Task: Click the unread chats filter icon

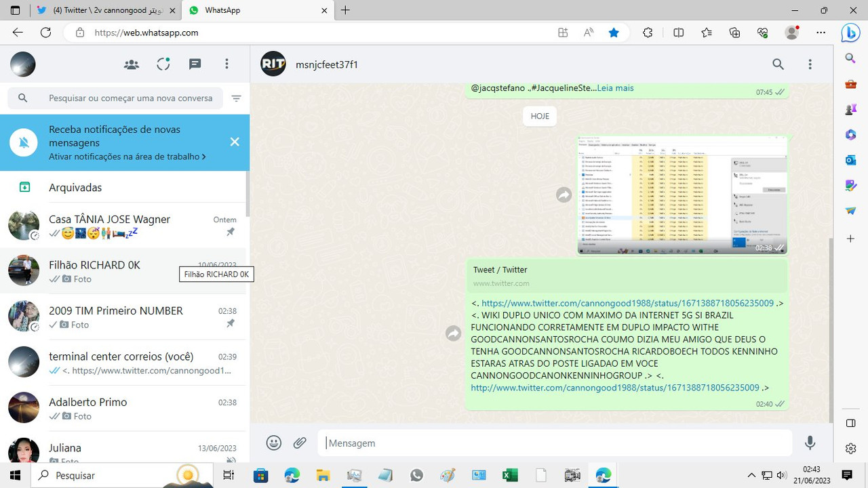Action: click(x=236, y=98)
